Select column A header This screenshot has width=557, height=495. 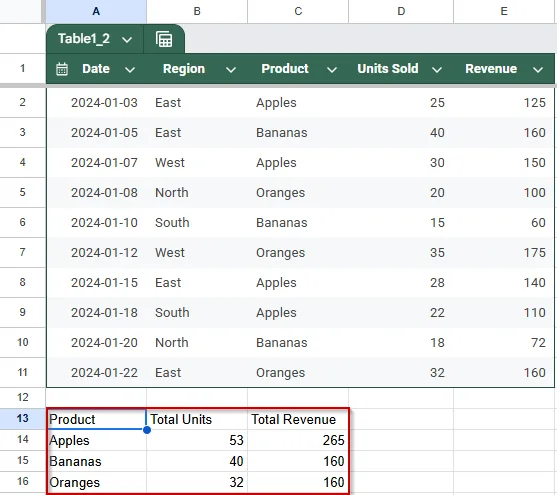96,11
